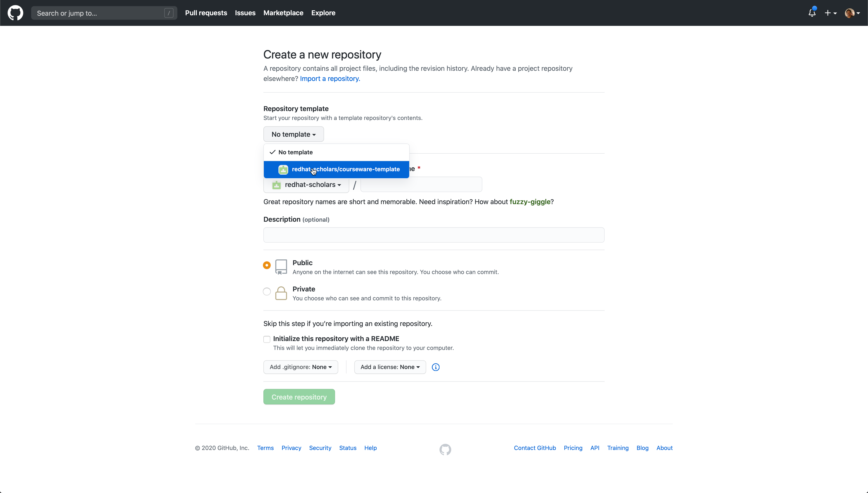Open Contact GitHub footer link
Viewport: 868px width, 493px height.
(x=535, y=448)
